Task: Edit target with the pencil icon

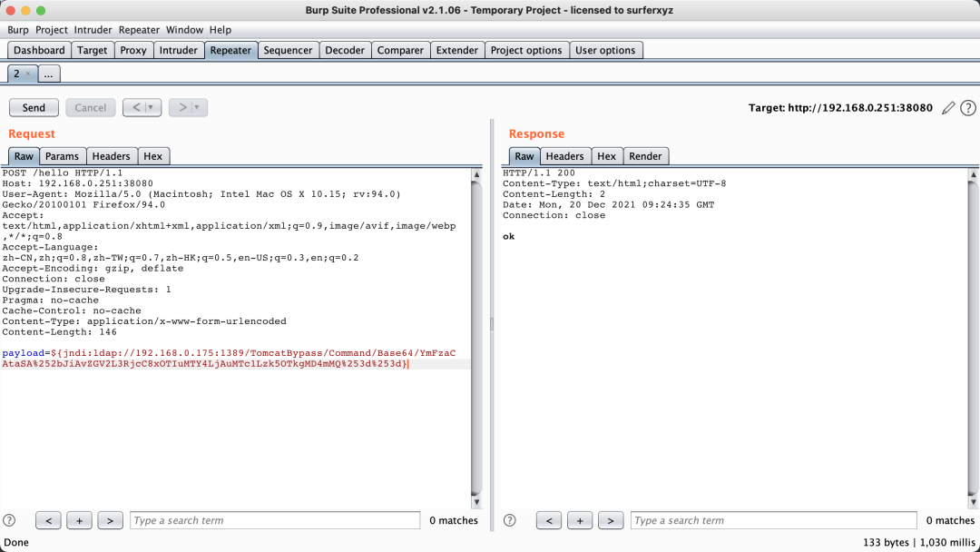Action: (948, 108)
